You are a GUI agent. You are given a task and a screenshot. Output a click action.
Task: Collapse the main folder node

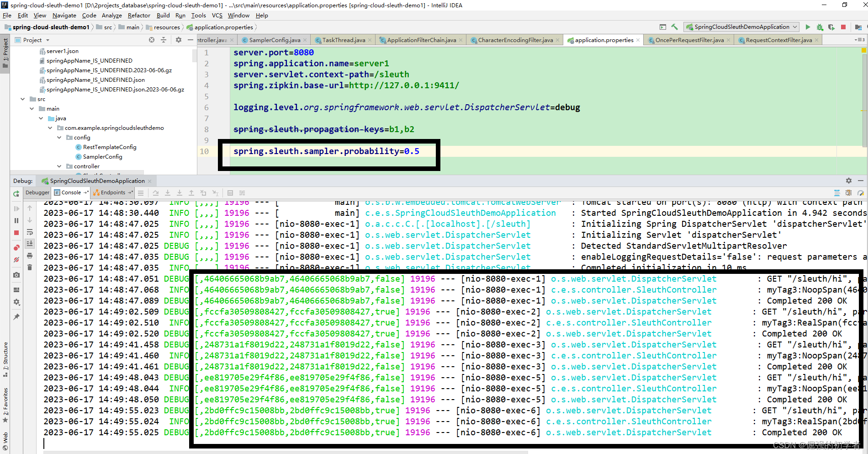[32, 109]
